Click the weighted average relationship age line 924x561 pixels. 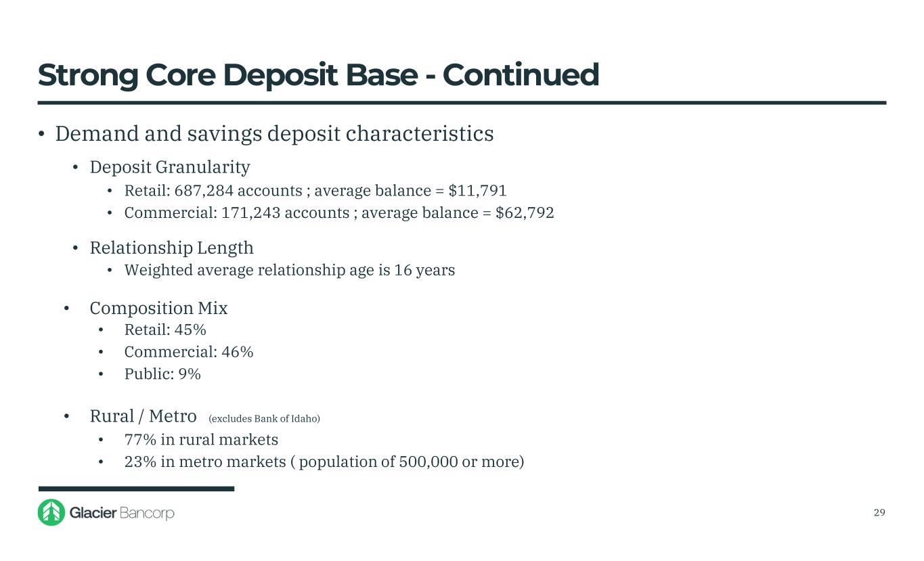click(x=290, y=271)
